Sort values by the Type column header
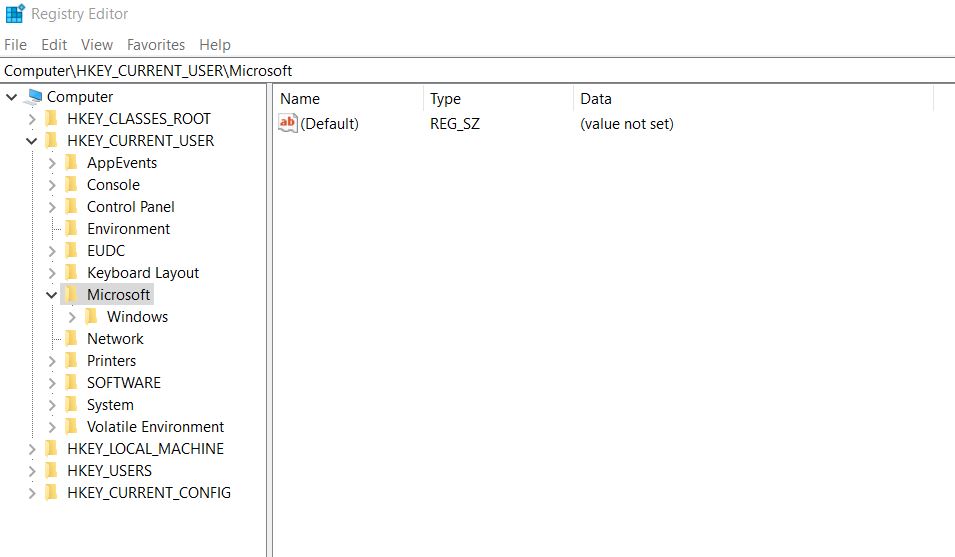This screenshot has height=557, width=955. click(x=498, y=99)
